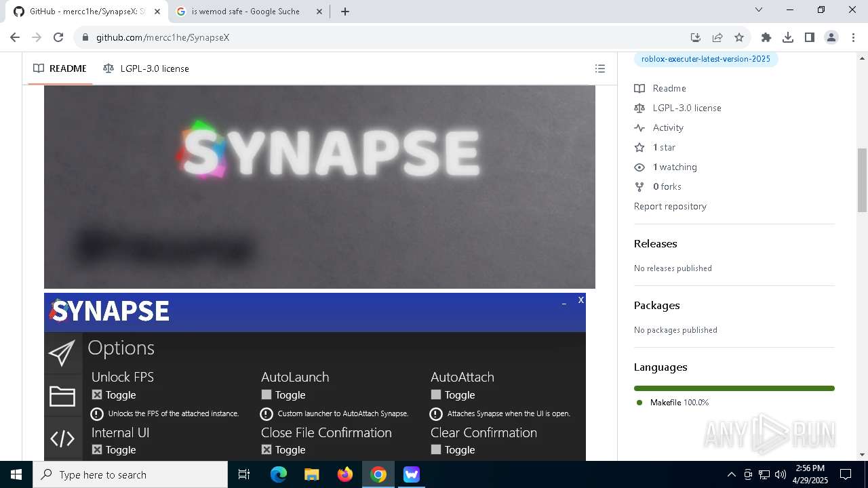View the repository Activity link

(x=658, y=127)
